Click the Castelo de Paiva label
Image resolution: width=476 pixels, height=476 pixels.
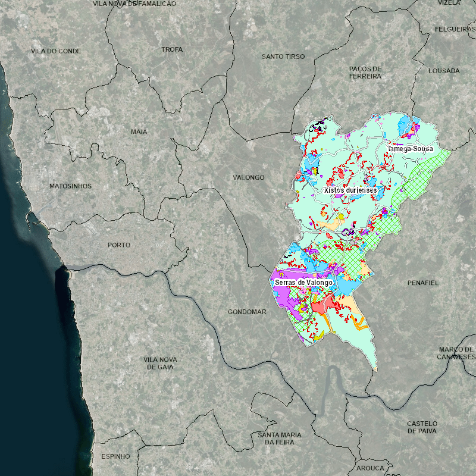422,427
